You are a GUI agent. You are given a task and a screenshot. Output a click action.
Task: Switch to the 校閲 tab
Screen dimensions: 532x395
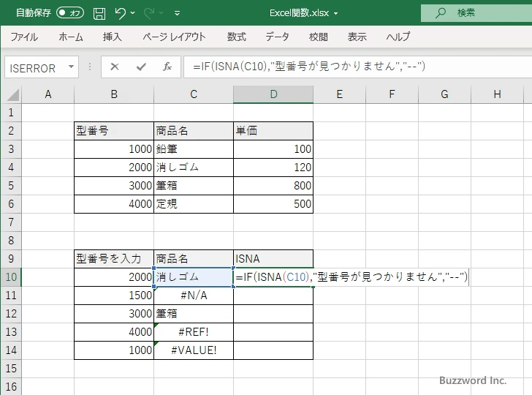click(x=319, y=37)
